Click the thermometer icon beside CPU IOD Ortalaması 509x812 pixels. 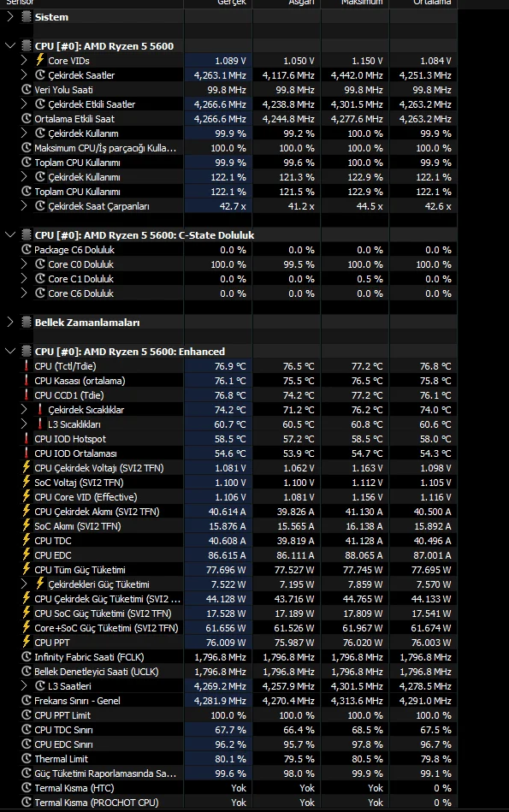(27, 453)
